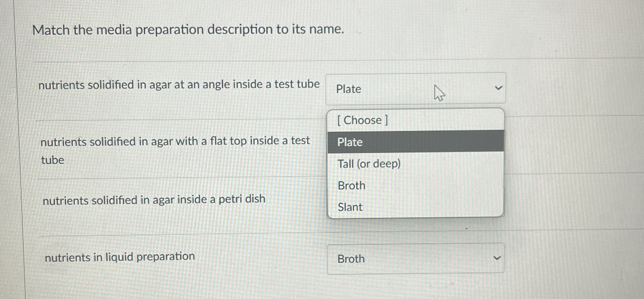Select the [ Choose ] placeholder option
Screen dimensions: 644x299
362,120
